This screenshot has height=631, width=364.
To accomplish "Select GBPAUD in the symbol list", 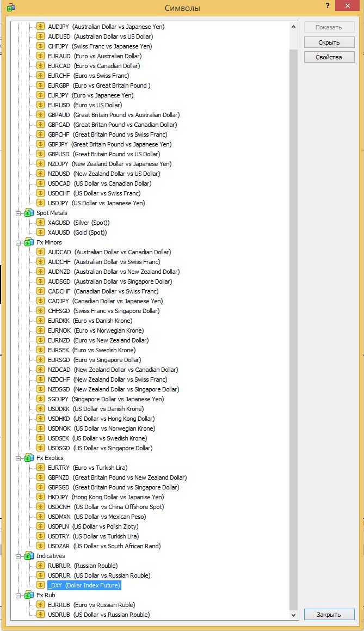I will tap(114, 115).
